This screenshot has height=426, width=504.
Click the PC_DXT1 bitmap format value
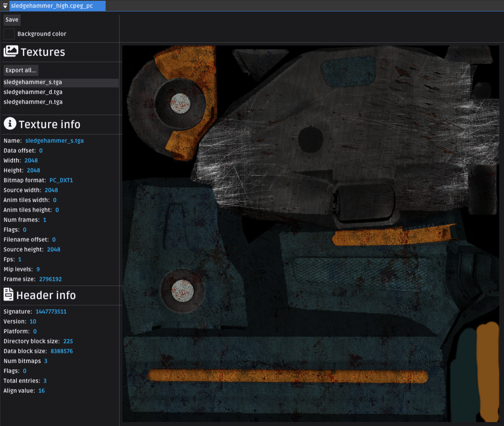[x=61, y=180]
